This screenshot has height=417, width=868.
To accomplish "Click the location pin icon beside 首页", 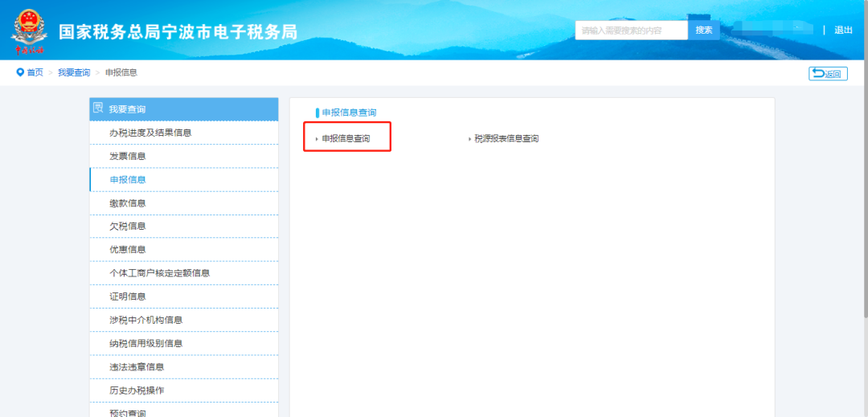I will [20, 72].
